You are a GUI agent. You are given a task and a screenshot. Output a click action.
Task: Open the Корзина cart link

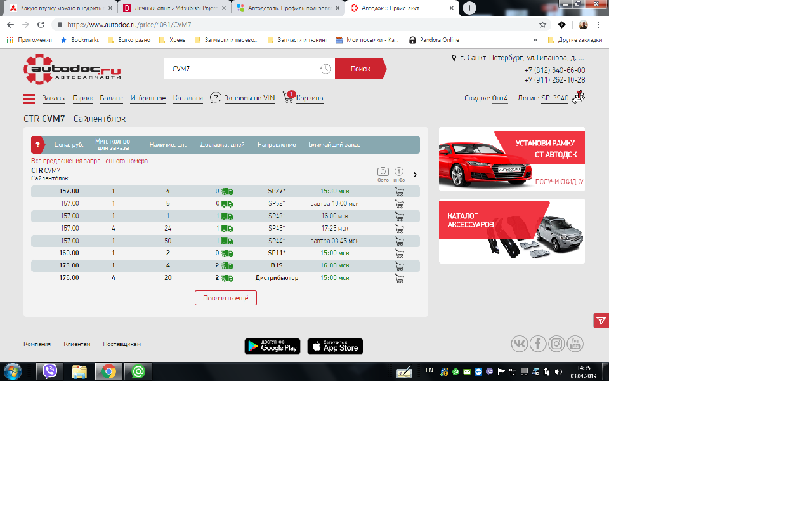(x=310, y=98)
